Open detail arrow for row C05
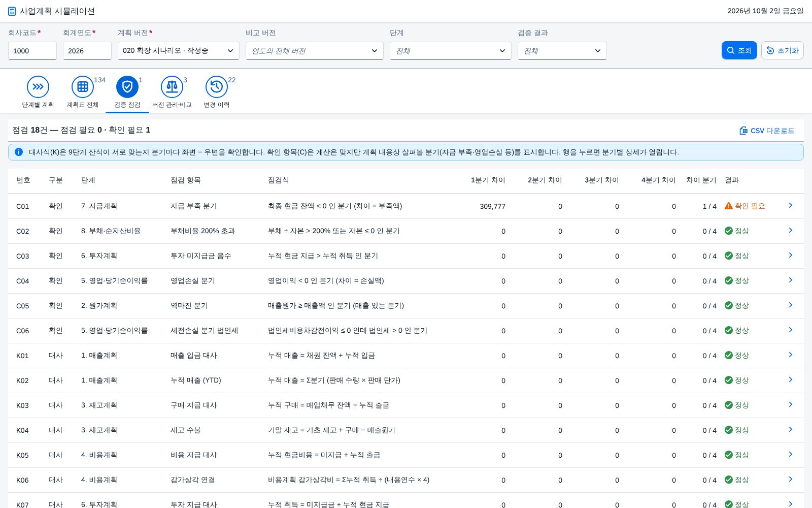 coord(791,305)
